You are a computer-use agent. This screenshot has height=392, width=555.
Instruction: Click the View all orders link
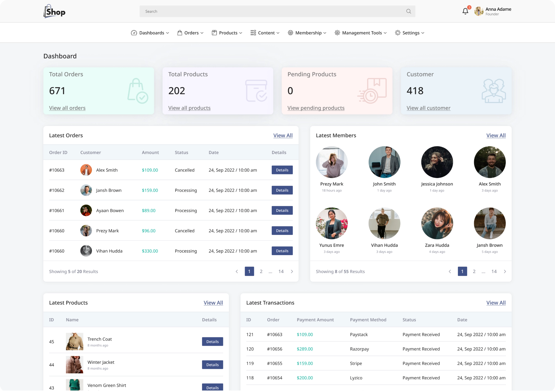point(67,108)
